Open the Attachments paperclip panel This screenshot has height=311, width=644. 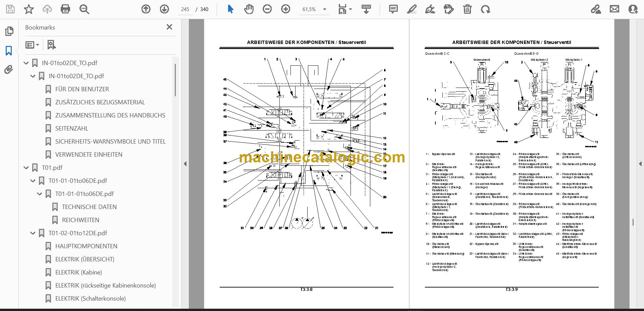click(9, 69)
